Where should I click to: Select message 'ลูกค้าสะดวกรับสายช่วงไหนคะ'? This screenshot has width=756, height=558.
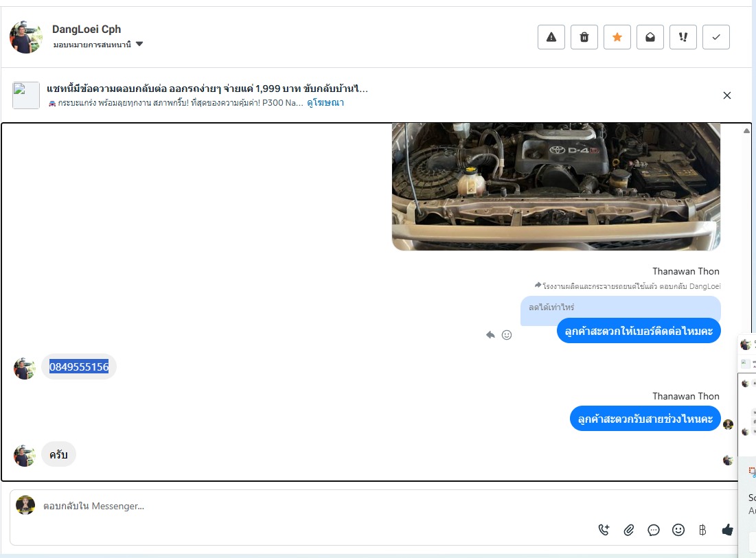(645, 419)
